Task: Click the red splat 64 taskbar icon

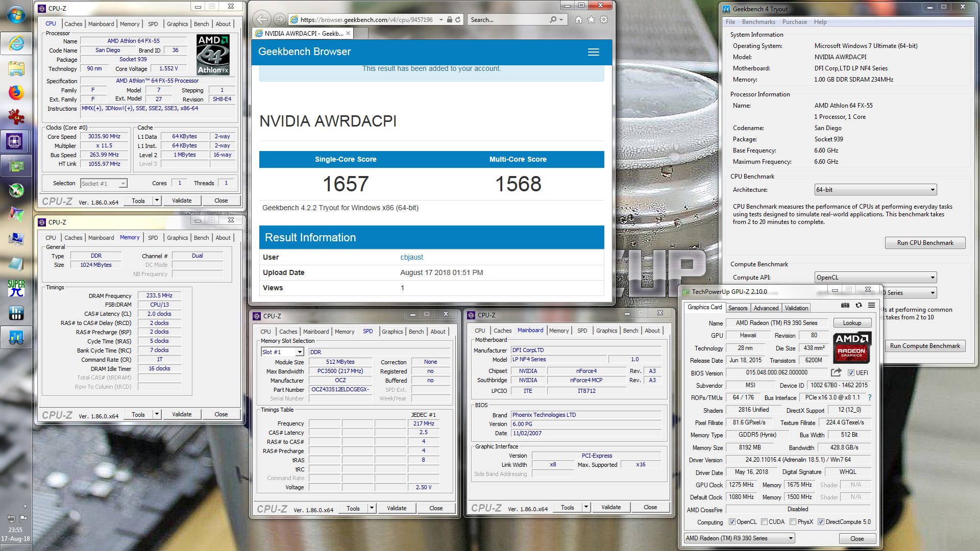Action: pyautogui.click(x=16, y=117)
